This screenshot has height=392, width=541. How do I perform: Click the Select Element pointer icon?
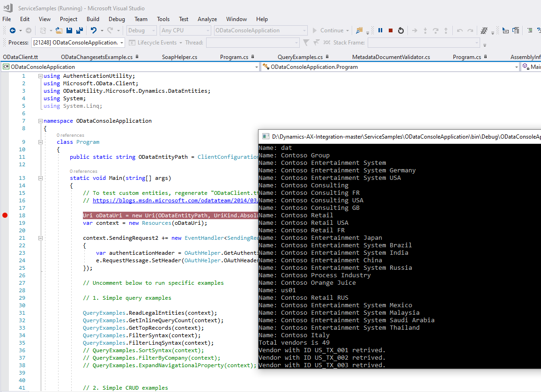(x=505, y=30)
